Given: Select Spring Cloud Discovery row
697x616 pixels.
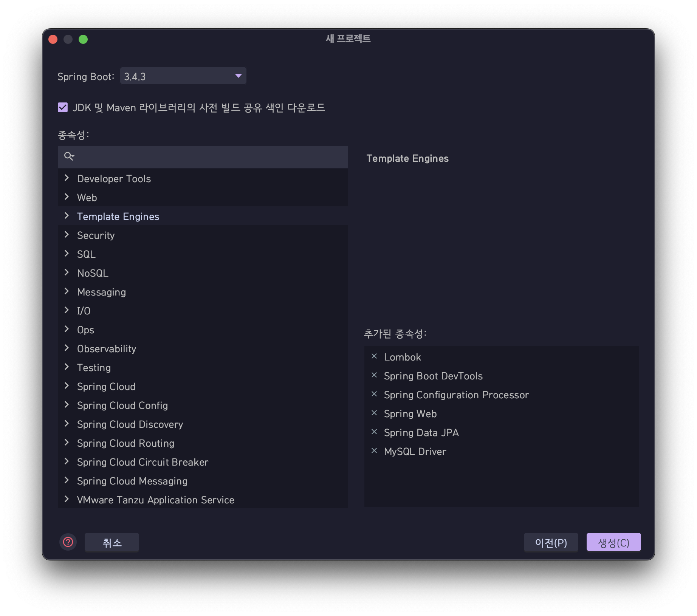Looking at the screenshot, I should click(203, 424).
